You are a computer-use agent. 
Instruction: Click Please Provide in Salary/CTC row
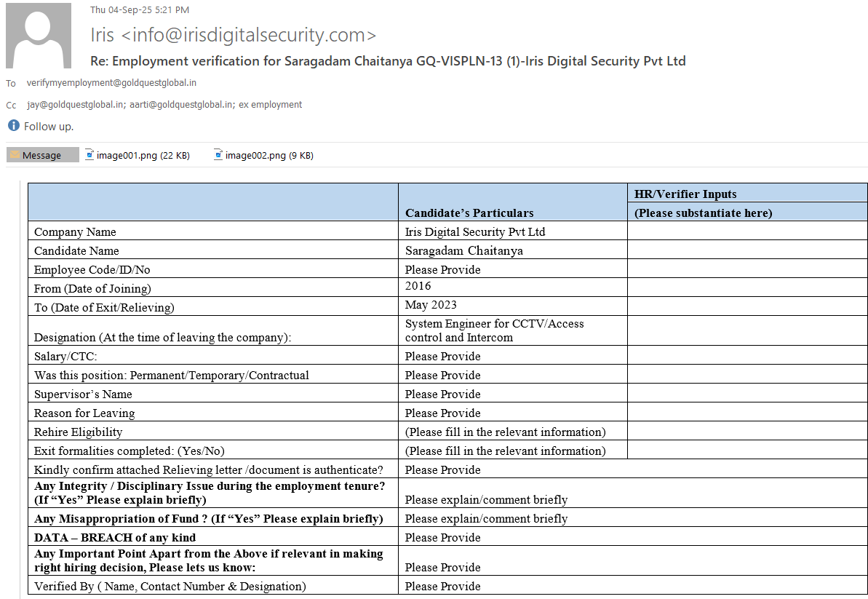[x=442, y=357]
